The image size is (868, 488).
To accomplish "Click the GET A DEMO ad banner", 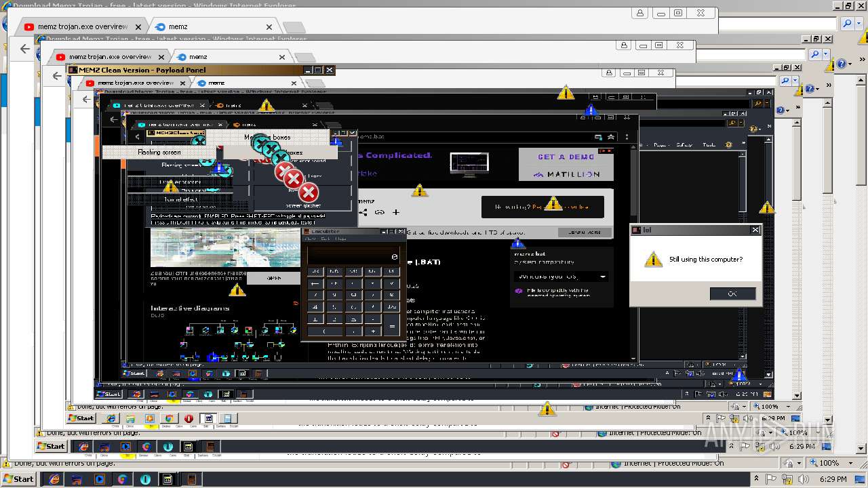I will pyautogui.click(x=566, y=165).
